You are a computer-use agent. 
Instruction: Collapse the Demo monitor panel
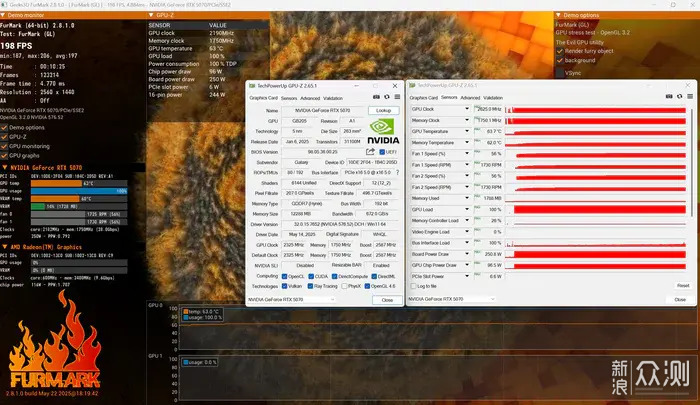click(3, 15)
